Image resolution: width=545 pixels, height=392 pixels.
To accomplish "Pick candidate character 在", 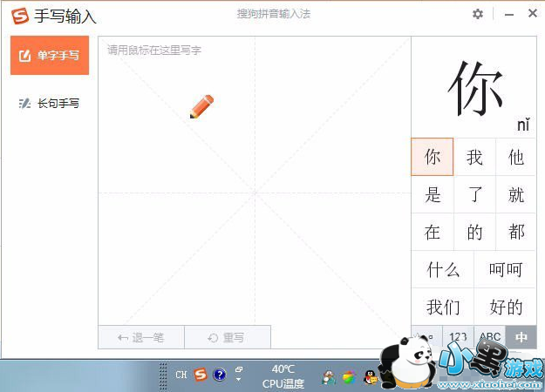I will pyautogui.click(x=433, y=232).
